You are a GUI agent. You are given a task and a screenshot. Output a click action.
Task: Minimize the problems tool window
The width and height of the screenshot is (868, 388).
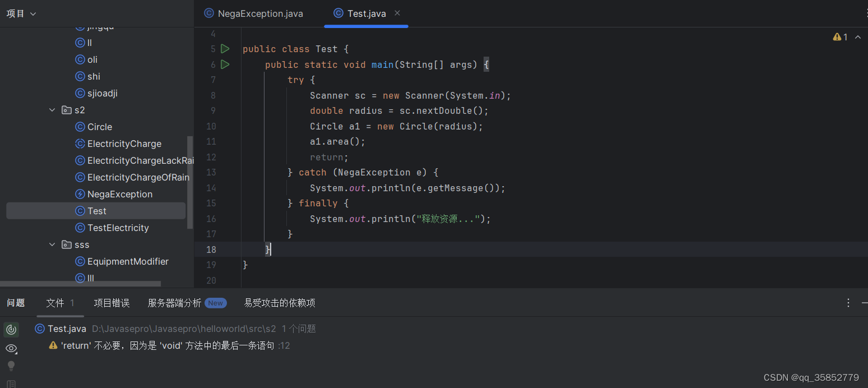pos(864,303)
